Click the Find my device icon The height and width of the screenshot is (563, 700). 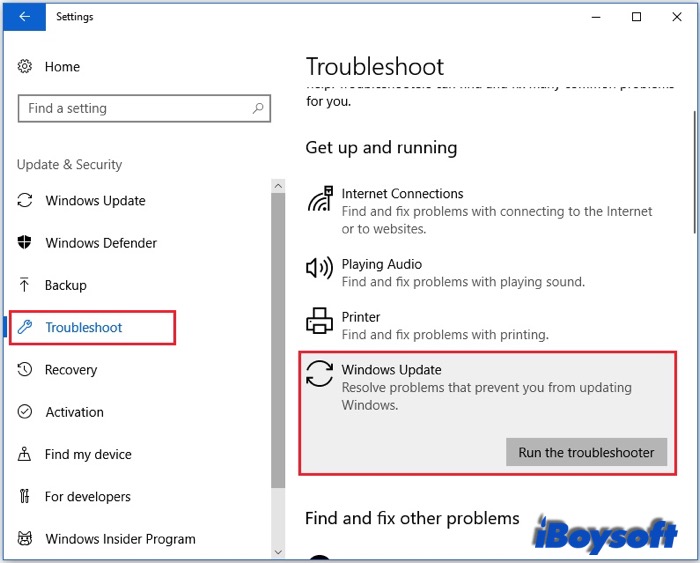click(26, 454)
